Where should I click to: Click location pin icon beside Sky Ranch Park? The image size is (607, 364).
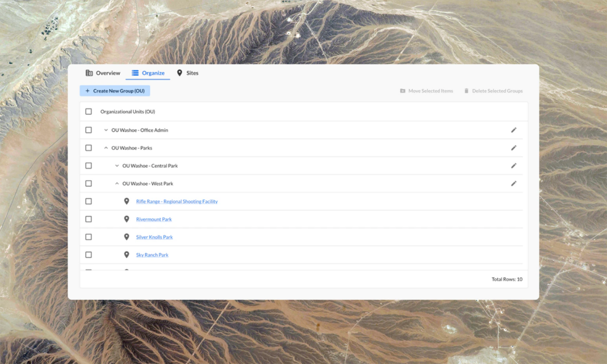pyautogui.click(x=126, y=254)
